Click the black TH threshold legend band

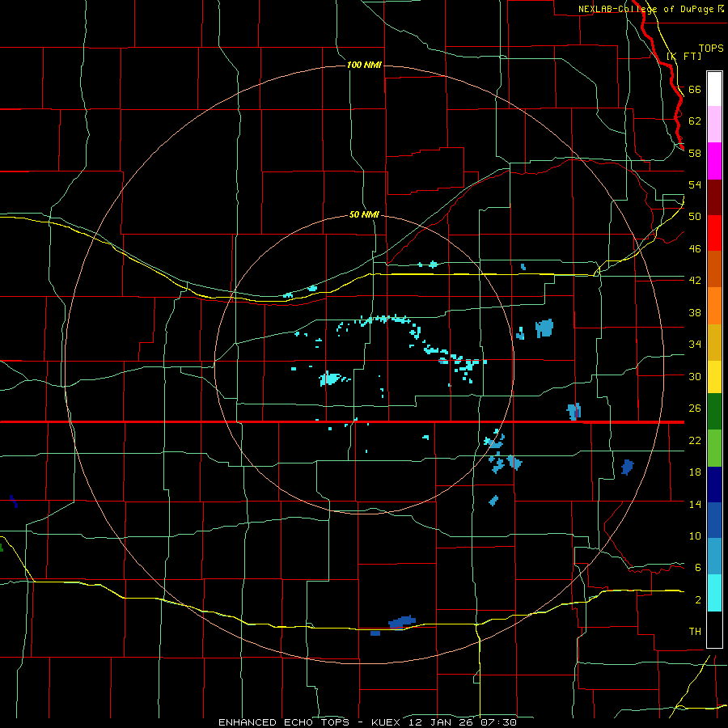pos(714,629)
